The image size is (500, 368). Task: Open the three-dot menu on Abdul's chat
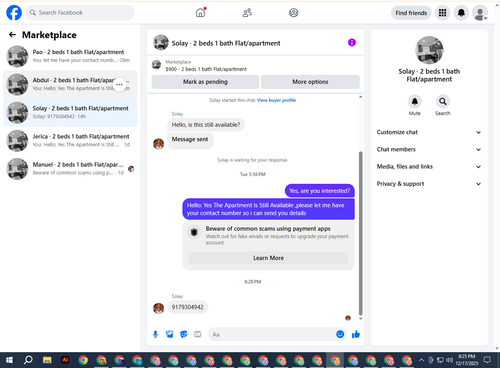pyautogui.click(x=120, y=85)
